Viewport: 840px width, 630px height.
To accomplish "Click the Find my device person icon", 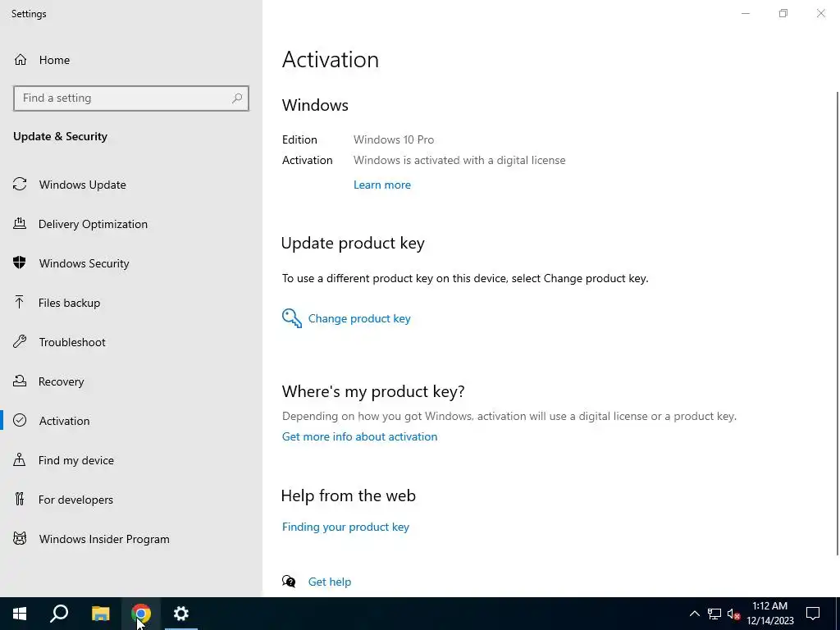I will pyautogui.click(x=20, y=459).
